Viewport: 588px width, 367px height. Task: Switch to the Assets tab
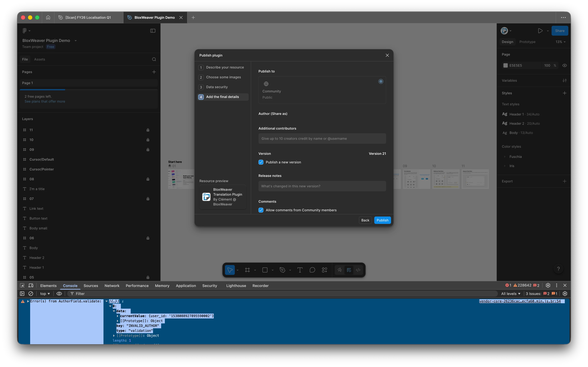[40, 59]
